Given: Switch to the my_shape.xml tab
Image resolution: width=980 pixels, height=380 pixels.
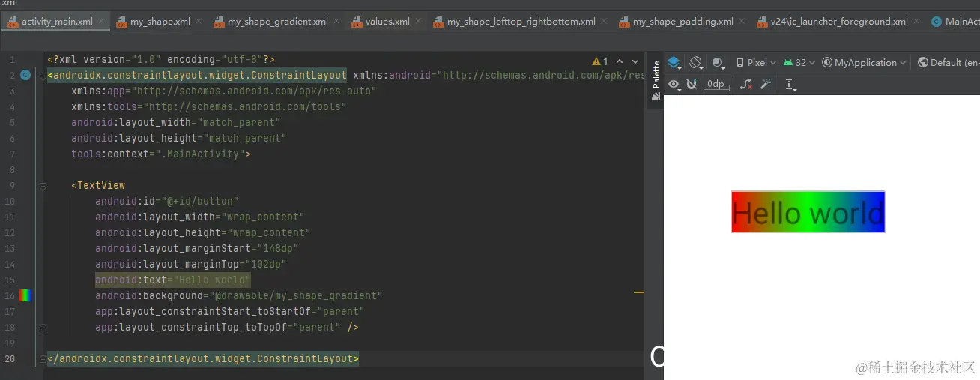Looking at the screenshot, I should [160, 22].
